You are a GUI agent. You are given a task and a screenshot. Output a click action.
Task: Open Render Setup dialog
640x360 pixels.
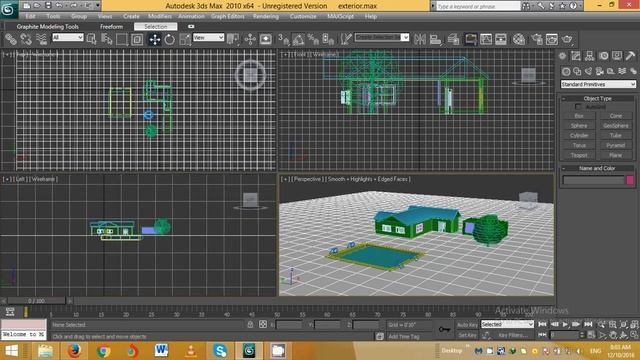(537, 39)
